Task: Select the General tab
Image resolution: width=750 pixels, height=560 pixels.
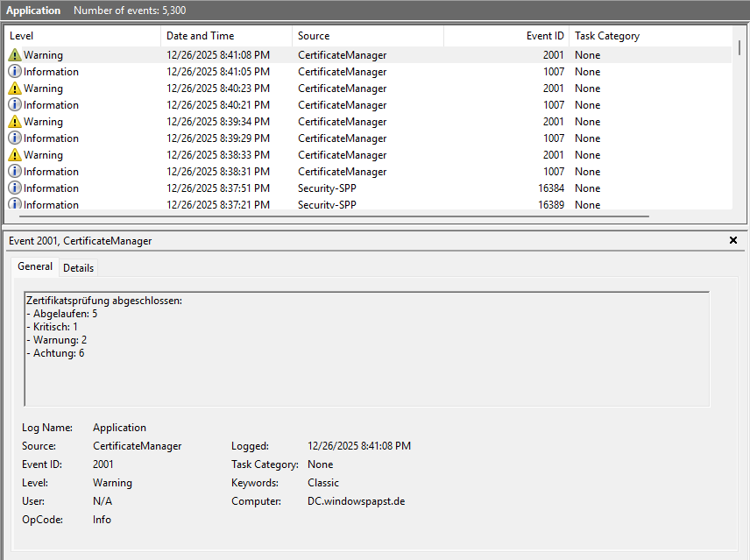Action: (35, 266)
